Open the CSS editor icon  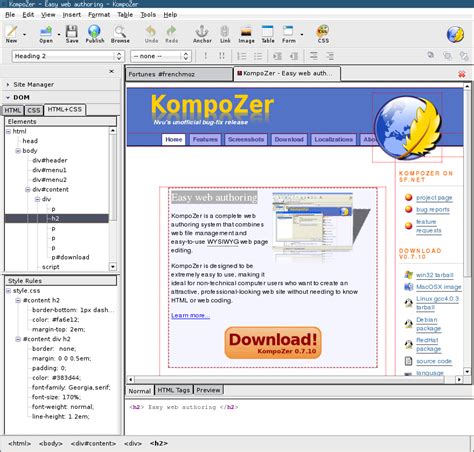pos(323,34)
